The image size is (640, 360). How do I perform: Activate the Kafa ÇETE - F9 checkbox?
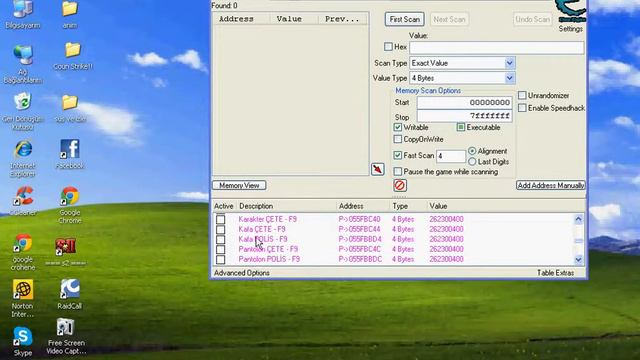click(x=220, y=229)
